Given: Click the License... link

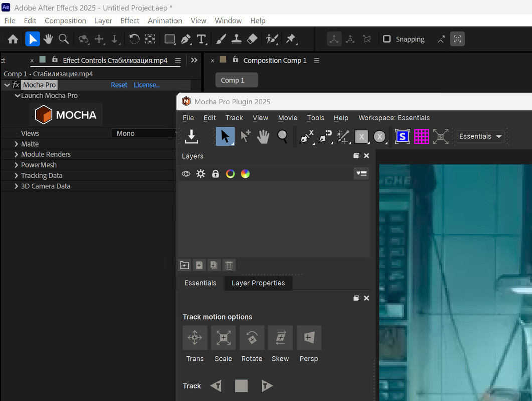Looking at the screenshot, I should [x=147, y=85].
